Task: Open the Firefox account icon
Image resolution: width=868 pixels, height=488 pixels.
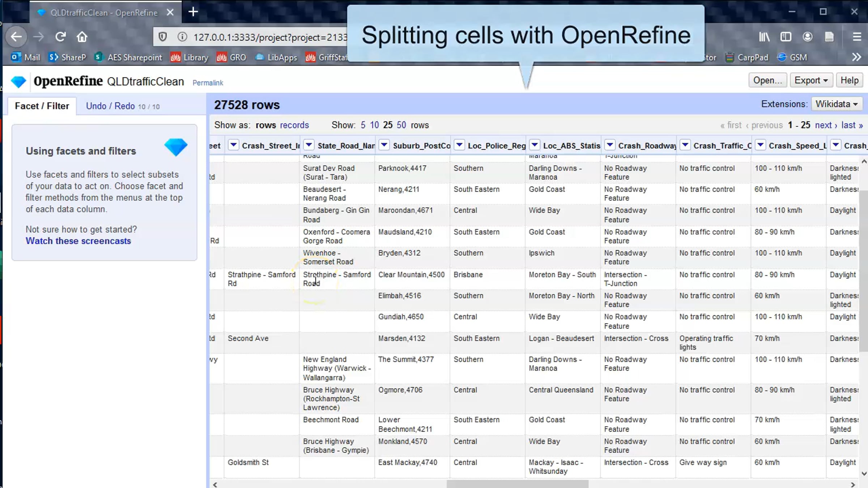Action: pyautogui.click(x=807, y=37)
